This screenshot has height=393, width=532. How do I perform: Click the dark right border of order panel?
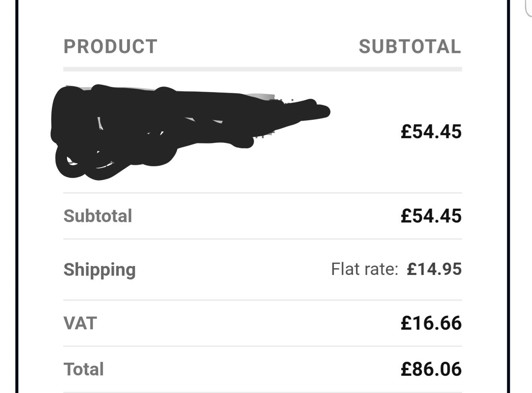[x=508, y=196]
